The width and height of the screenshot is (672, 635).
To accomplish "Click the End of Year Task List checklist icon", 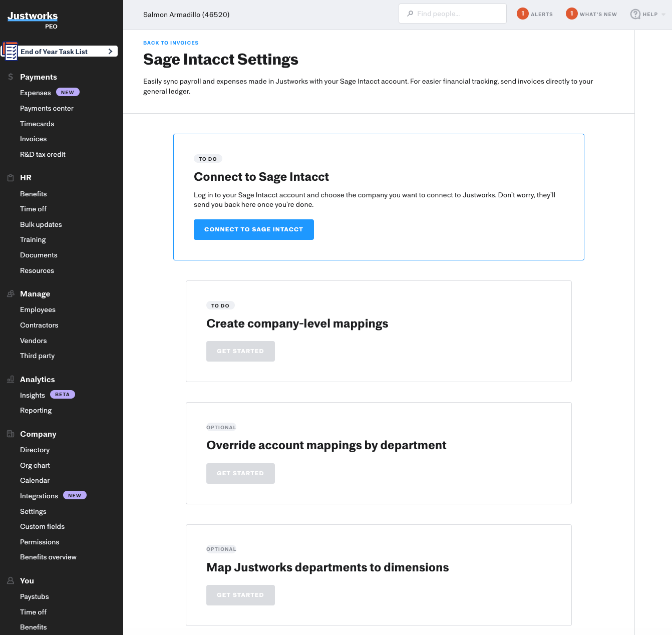I will click(x=11, y=51).
